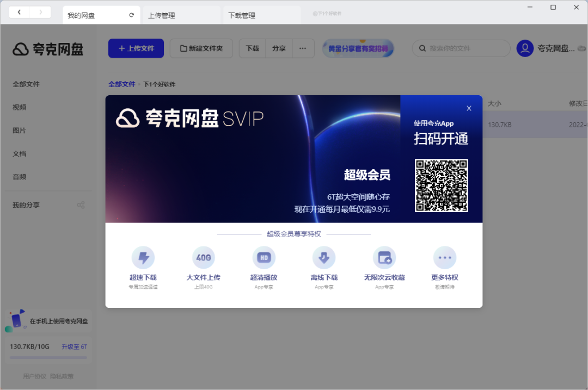This screenshot has height=390, width=588.
Task: Minimize the application window
Action: click(x=530, y=7)
